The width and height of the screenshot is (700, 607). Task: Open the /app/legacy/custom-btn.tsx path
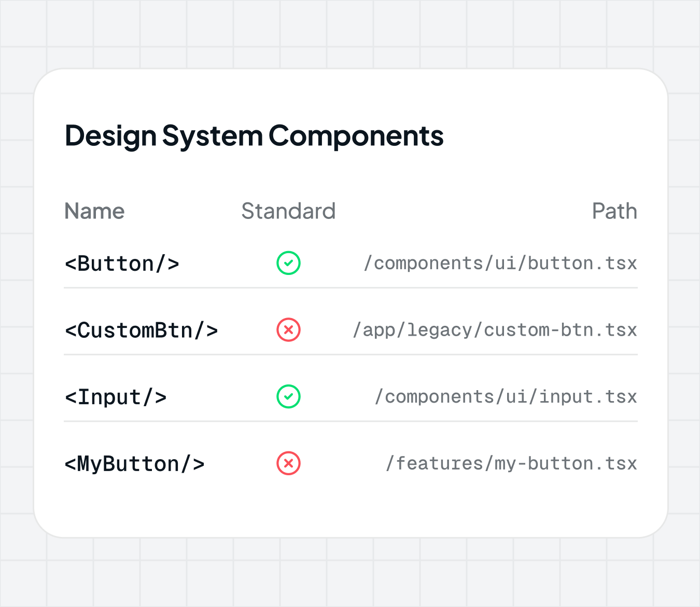point(495,330)
